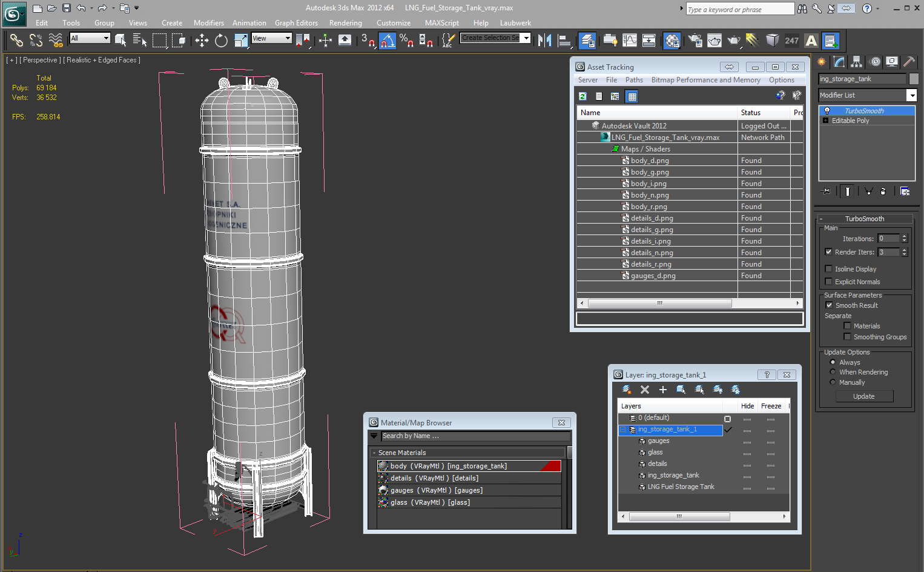924x572 pixels.
Task: Enable Separate by Smoothing Groups checkbox
Action: (x=847, y=337)
